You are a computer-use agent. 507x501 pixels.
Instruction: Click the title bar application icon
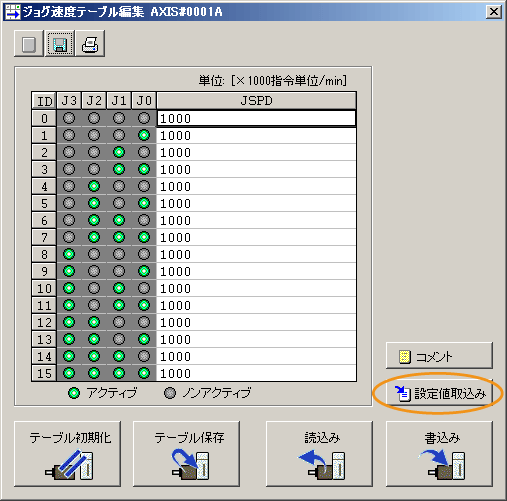(13, 12)
